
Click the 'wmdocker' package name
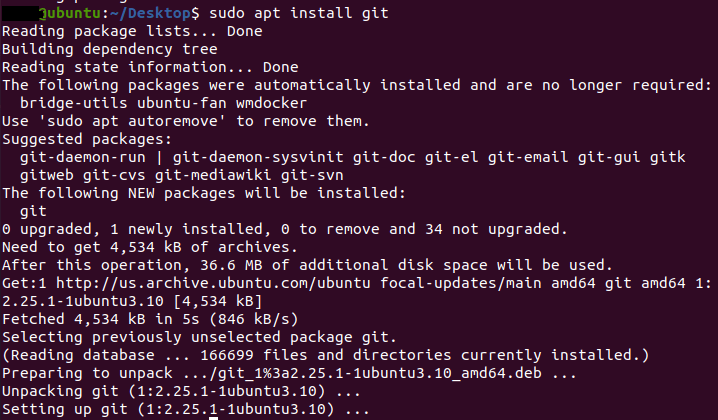[272, 104]
